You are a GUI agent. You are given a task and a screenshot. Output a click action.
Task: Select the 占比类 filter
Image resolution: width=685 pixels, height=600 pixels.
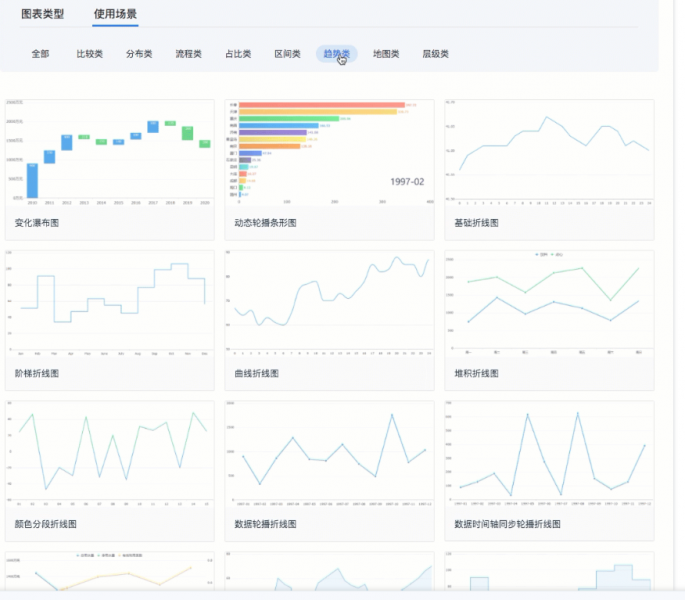[238, 54]
